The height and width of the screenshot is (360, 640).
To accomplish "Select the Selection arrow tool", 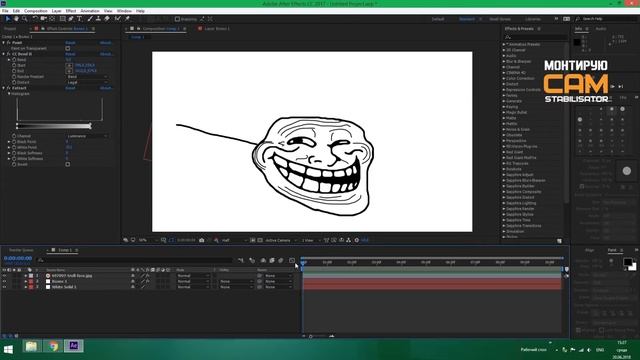I will click(x=8, y=19).
